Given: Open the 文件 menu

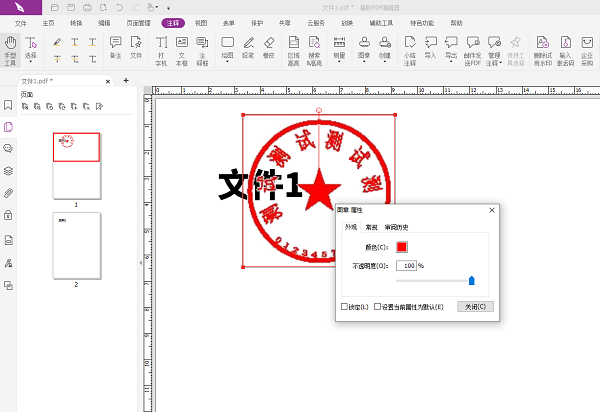Looking at the screenshot, I should click(x=21, y=21).
